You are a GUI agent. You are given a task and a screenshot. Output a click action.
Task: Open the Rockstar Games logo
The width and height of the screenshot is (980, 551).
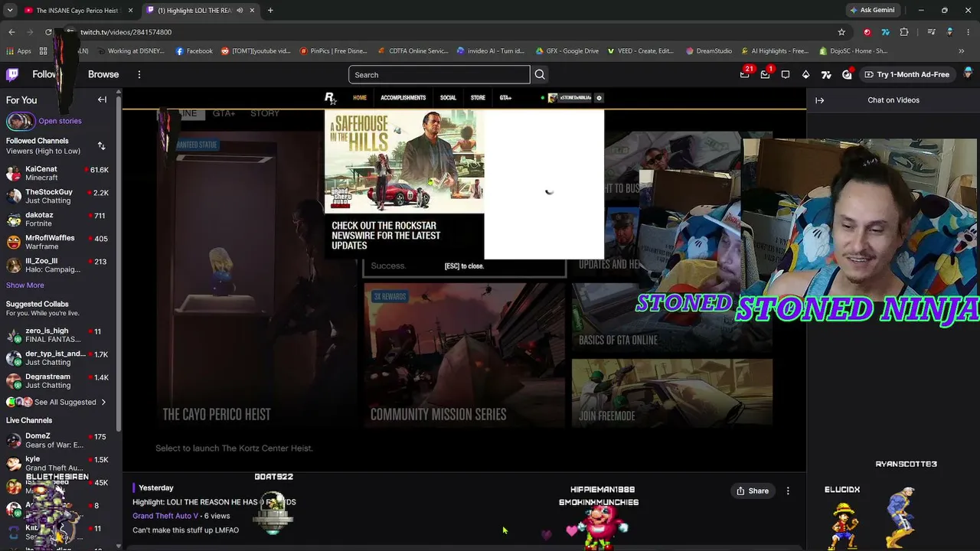pos(330,98)
